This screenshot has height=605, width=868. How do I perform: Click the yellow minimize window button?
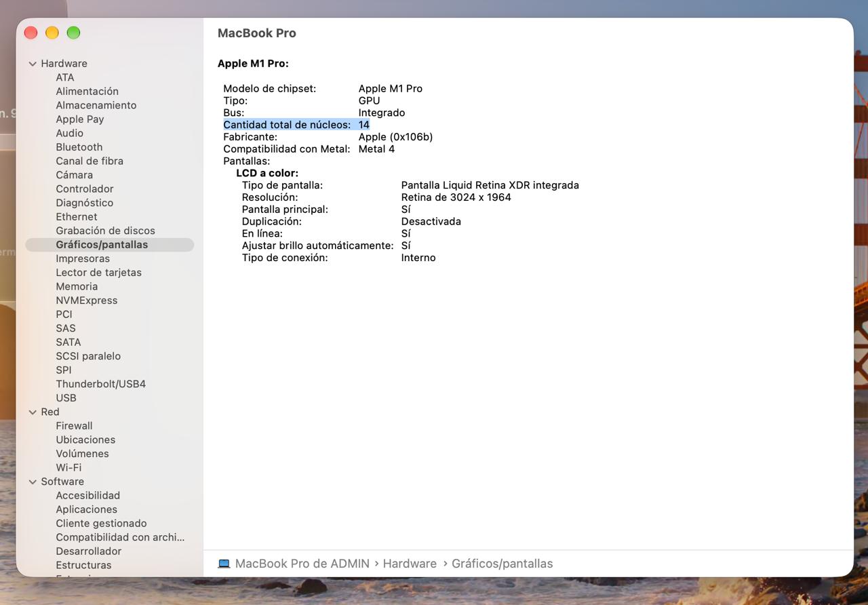click(x=52, y=33)
